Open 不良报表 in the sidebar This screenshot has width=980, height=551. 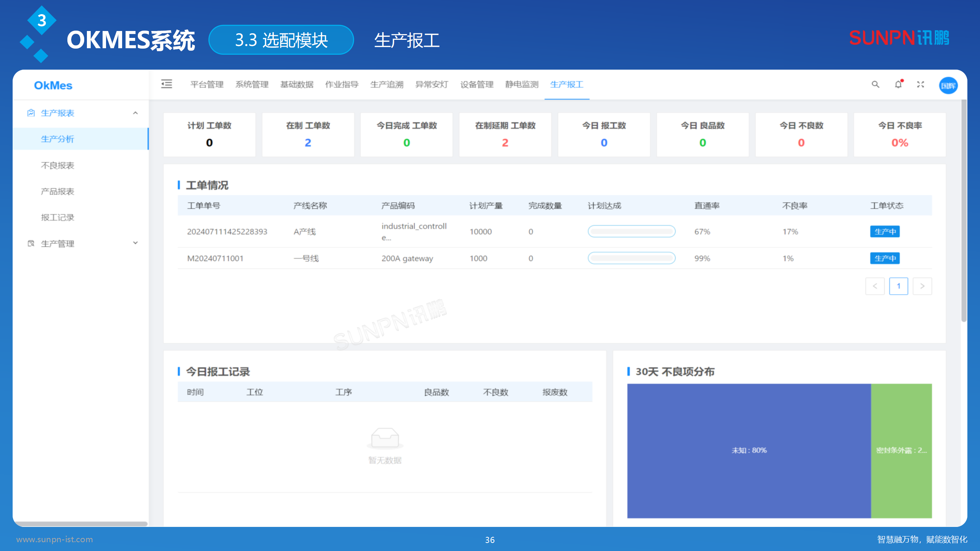[57, 165]
